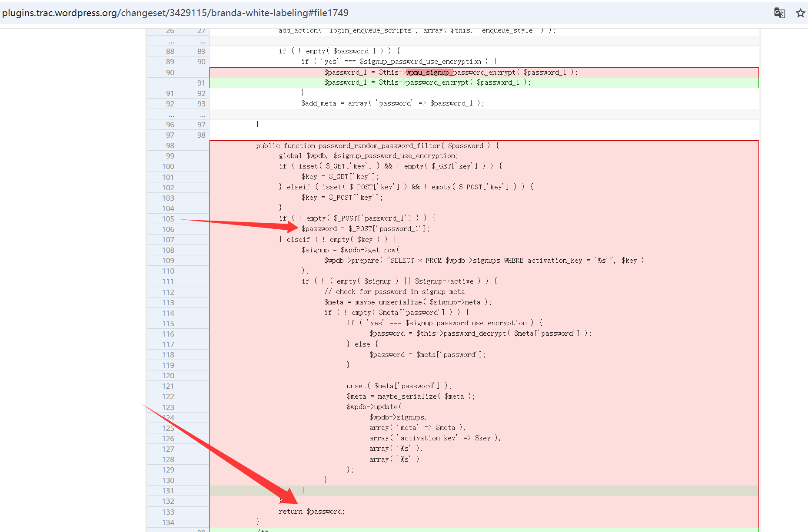
Task: Click the '$password = $_POST' assignment line
Action: click(x=365, y=229)
